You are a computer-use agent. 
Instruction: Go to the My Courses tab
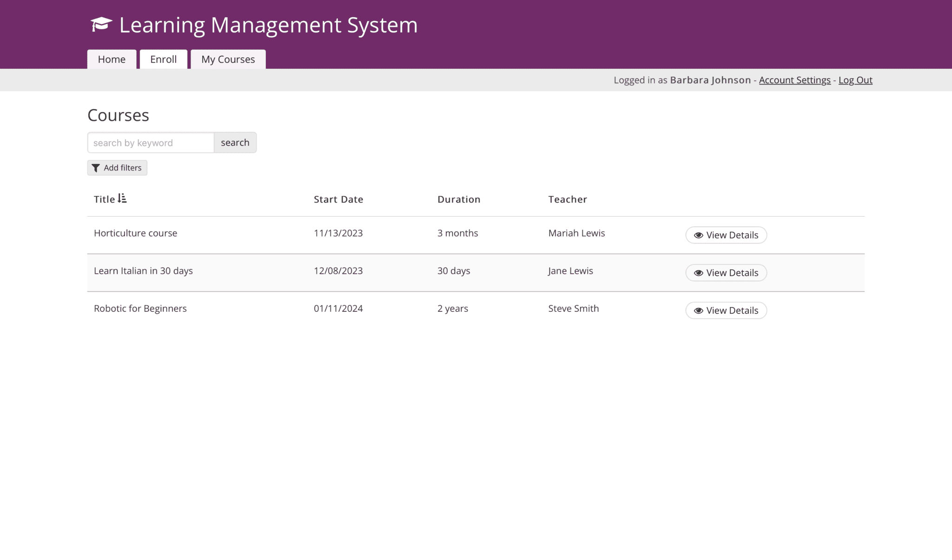(x=228, y=59)
